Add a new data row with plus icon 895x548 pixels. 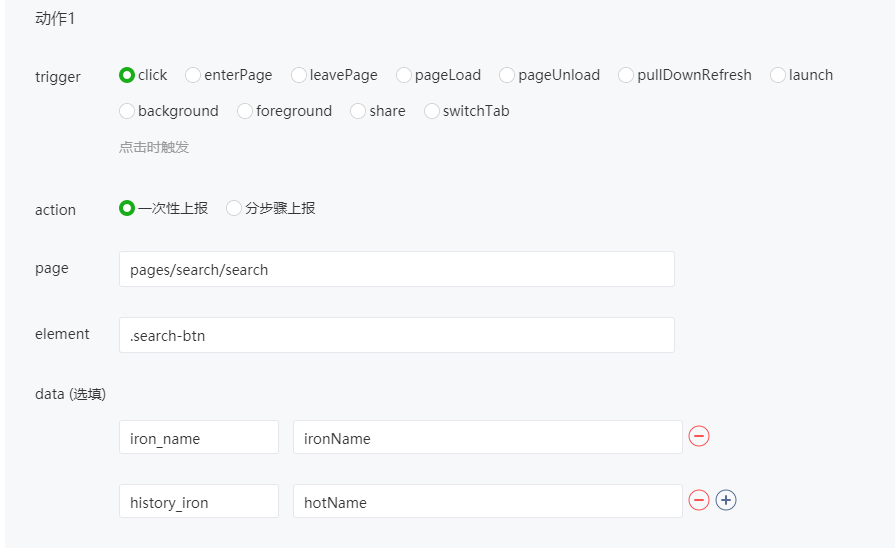(x=725, y=500)
